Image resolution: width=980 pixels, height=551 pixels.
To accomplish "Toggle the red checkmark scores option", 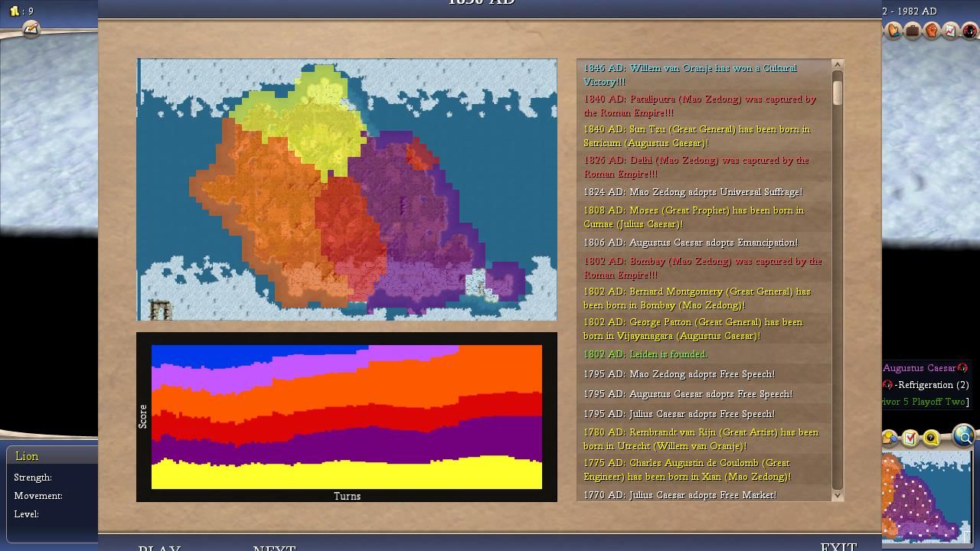I will [x=910, y=439].
